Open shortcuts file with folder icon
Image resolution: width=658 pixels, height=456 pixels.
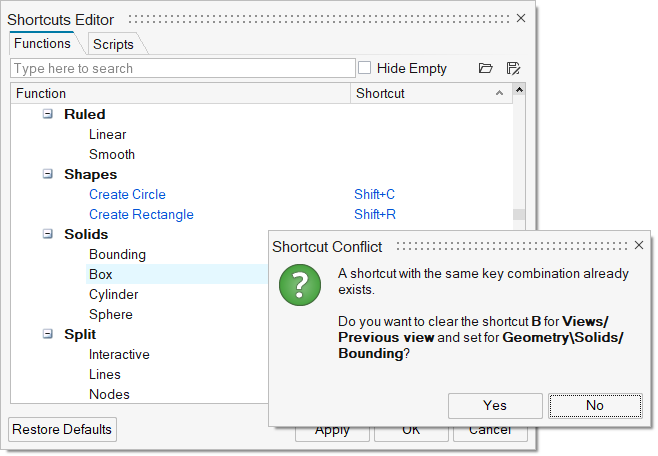[x=486, y=69]
